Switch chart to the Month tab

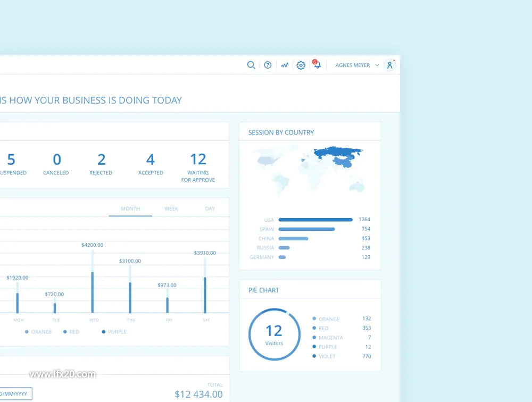[x=130, y=208]
